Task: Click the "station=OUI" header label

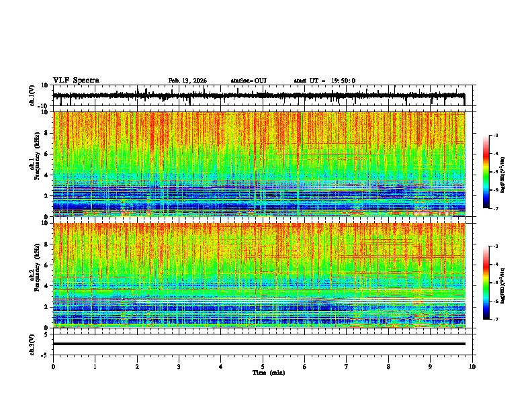Action: (249, 81)
